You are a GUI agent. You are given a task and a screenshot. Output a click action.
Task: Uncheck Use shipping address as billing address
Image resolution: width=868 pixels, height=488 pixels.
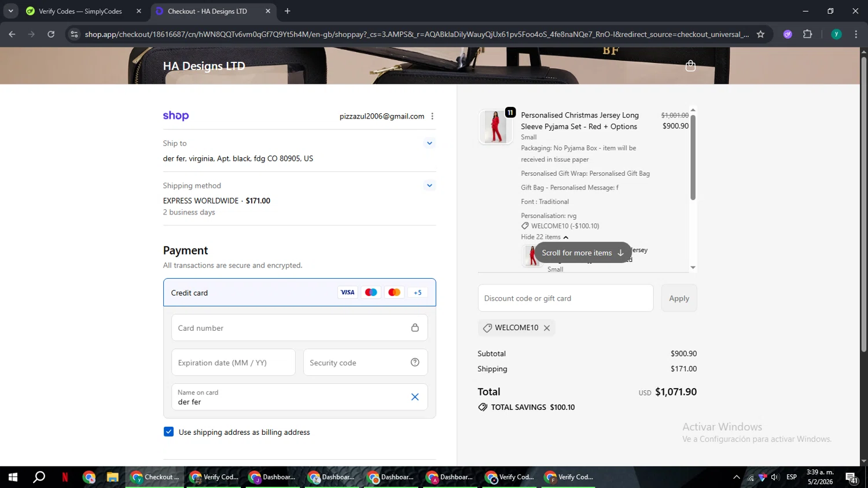click(x=168, y=432)
